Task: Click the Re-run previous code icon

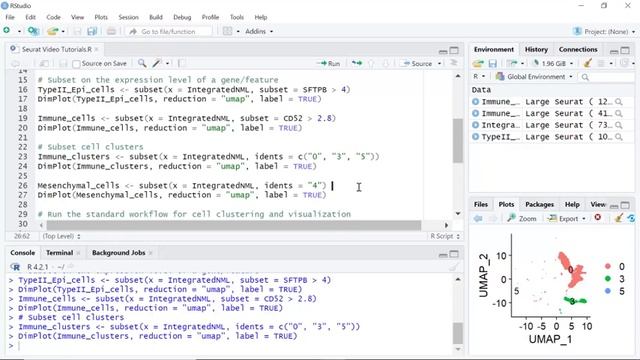Action: [x=357, y=63]
